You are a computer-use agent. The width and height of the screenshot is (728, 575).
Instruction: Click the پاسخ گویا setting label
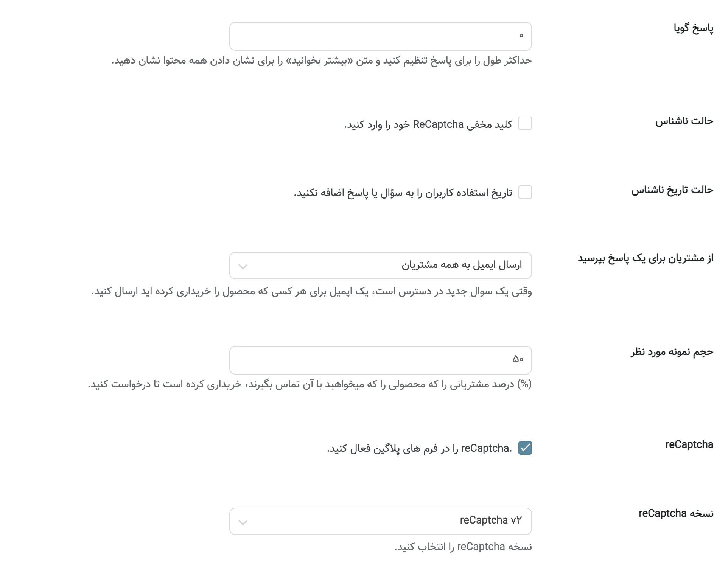click(693, 28)
